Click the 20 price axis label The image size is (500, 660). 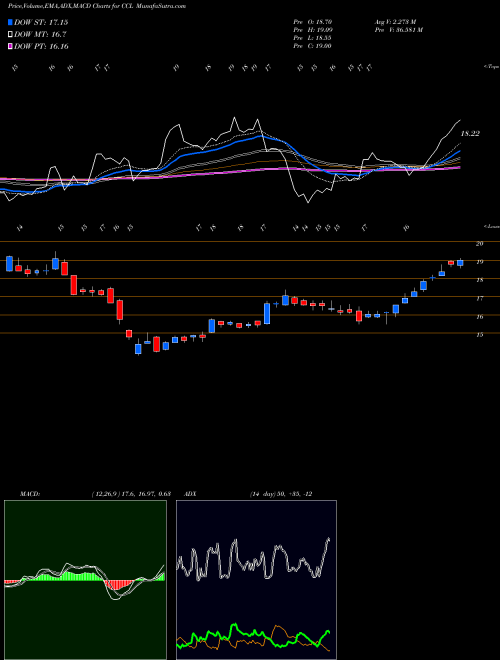pyautogui.click(x=479, y=243)
